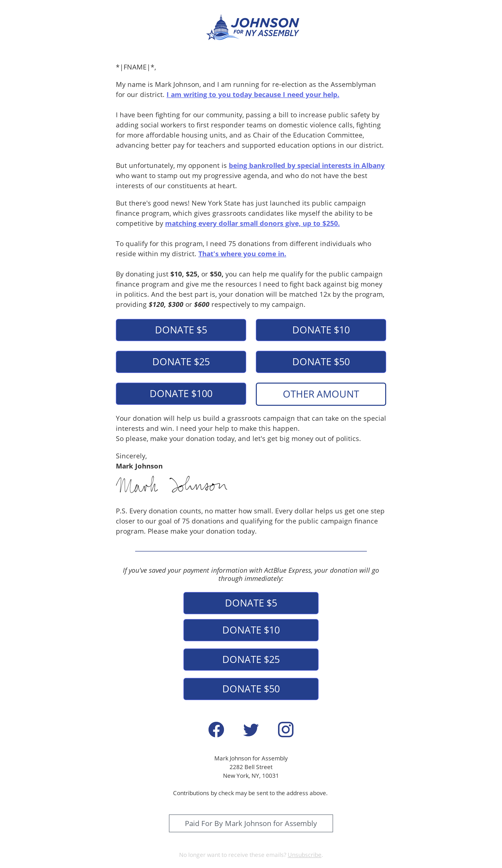Click the ActBlue DONATE $10 express button

coord(251,630)
